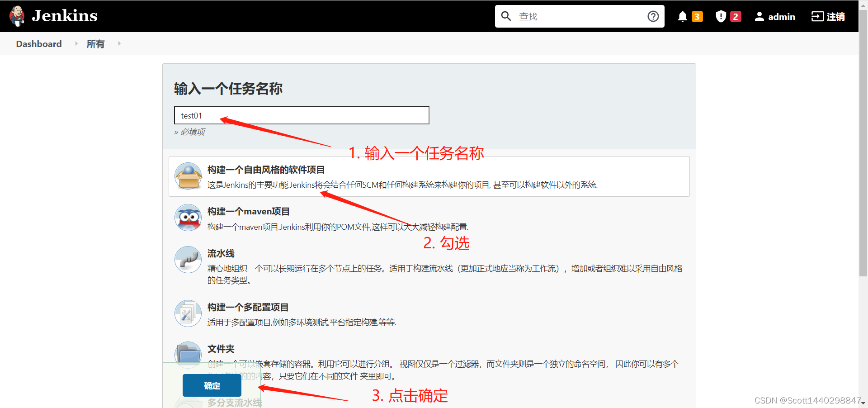Choose 构建一个自由风格的软件项目 option
Screen dimensions: 868x408
[266, 170]
